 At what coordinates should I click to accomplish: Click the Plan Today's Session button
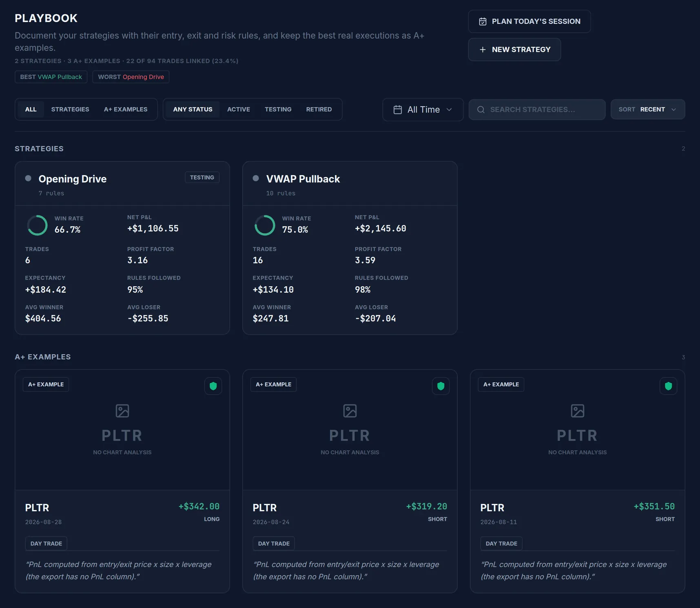[x=529, y=22]
